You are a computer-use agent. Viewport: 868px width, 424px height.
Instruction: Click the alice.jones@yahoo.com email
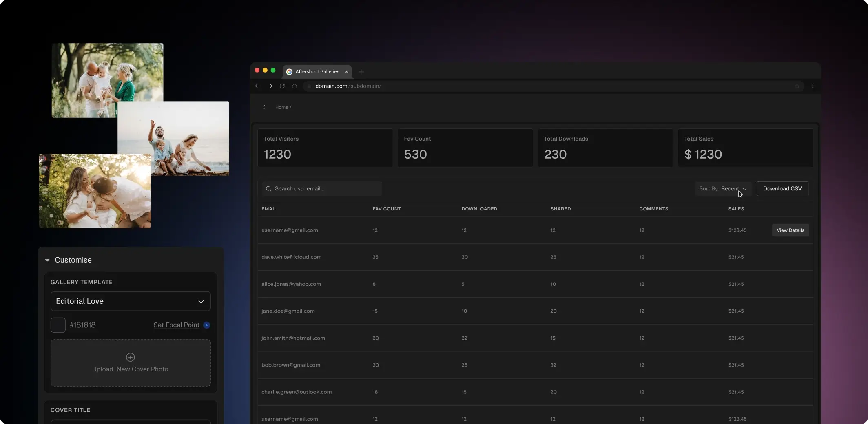coord(291,284)
